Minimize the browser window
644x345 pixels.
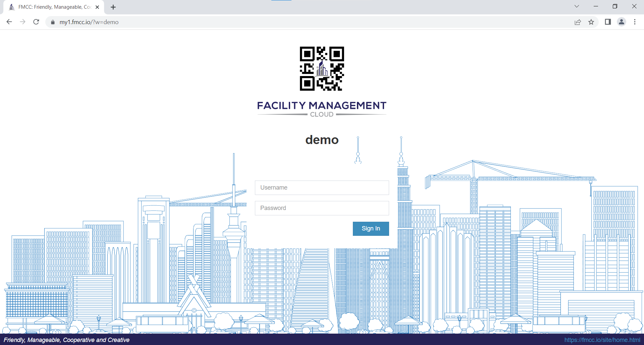coord(596,6)
